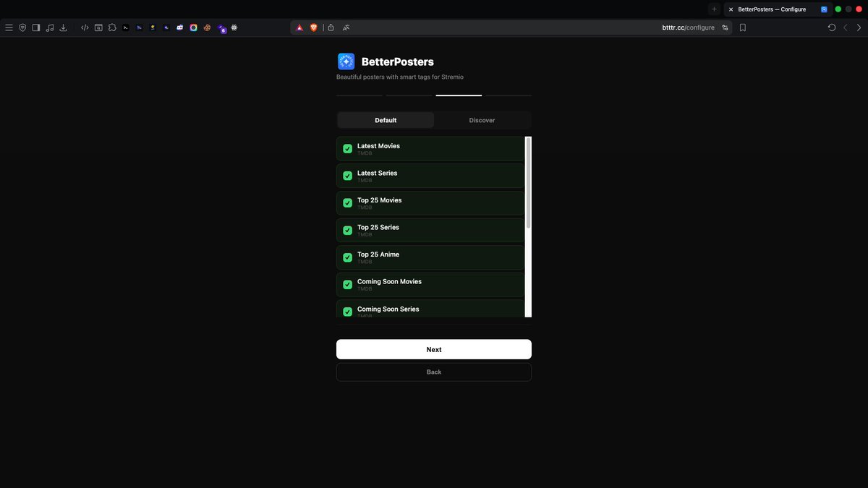868x488 pixels.
Task: Click the purple extension with badge 6
Action: coord(221,28)
